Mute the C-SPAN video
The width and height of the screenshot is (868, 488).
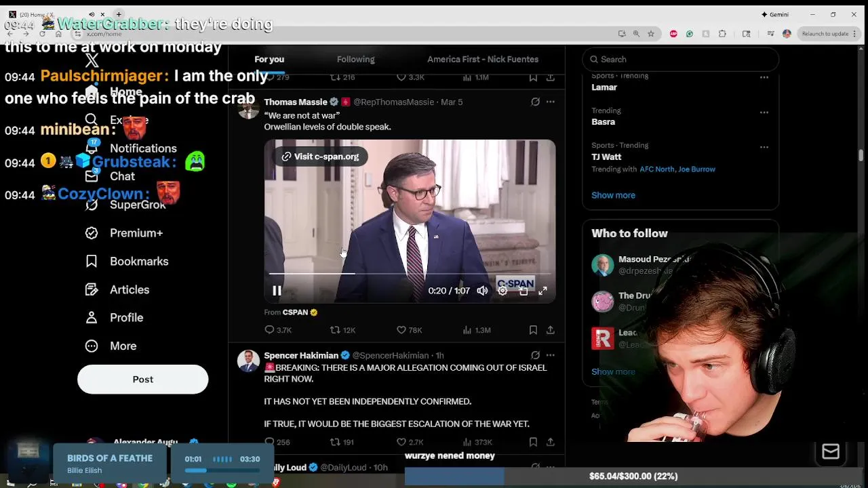tap(482, 291)
